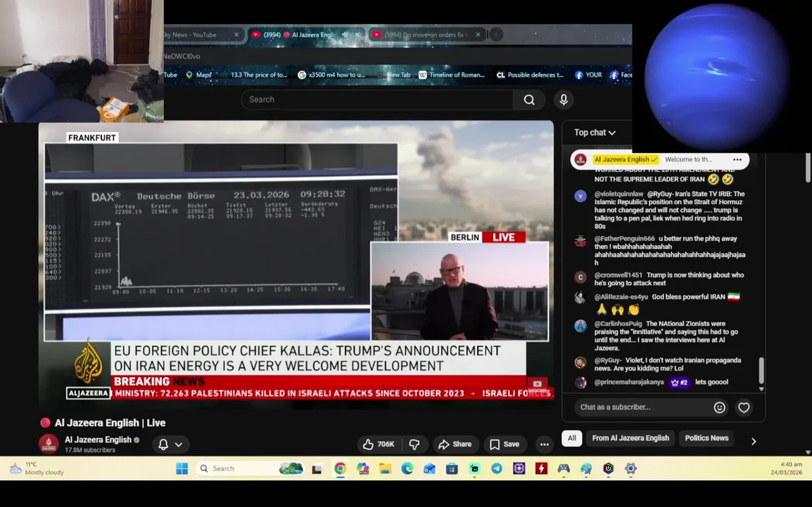Open the Al Jazeera English channel name link
The image size is (812, 507).
coord(98,439)
